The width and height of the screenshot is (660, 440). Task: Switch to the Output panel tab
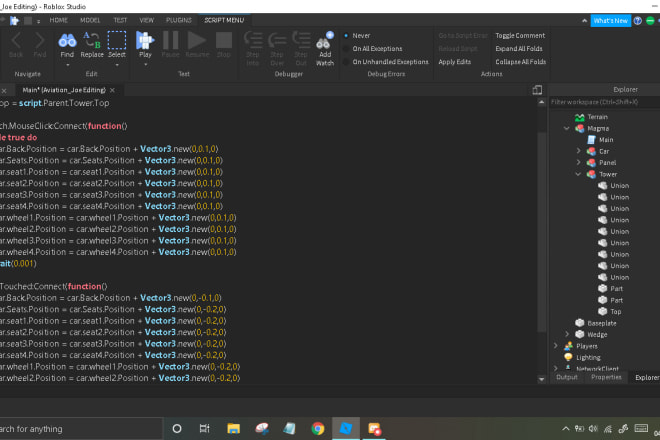tap(567, 377)
